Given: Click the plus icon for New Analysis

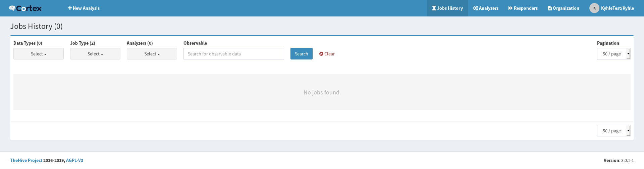Looking at the screenshot, I should point(70,8).
